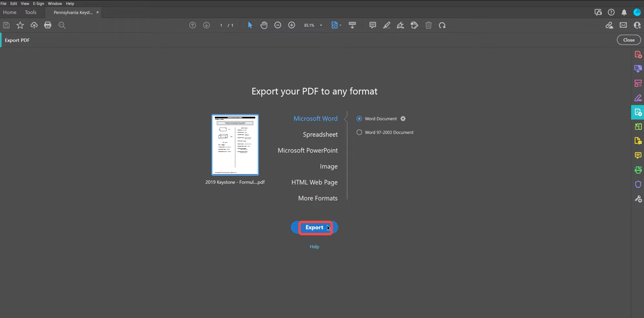Image resolution: width=644 pixels, height=318 pixels.
Task: Click the Stamp tool icon
Action: [x=414, y=25]
